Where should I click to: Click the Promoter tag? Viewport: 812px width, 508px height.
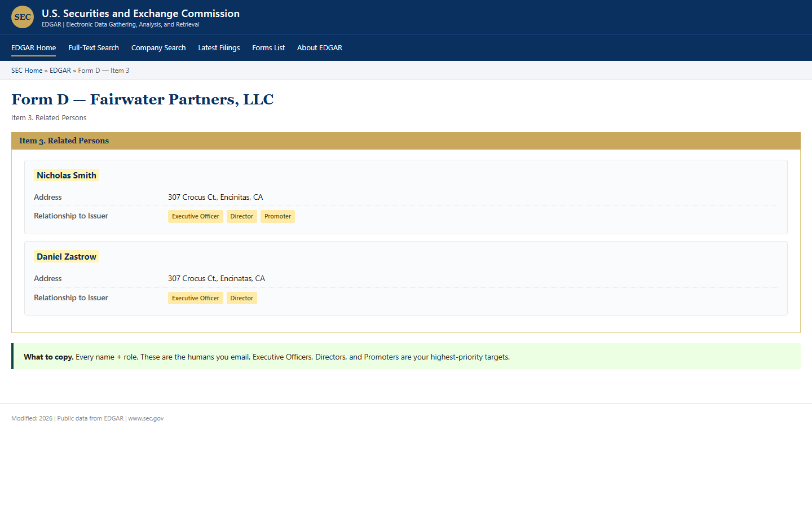point(278,217)
